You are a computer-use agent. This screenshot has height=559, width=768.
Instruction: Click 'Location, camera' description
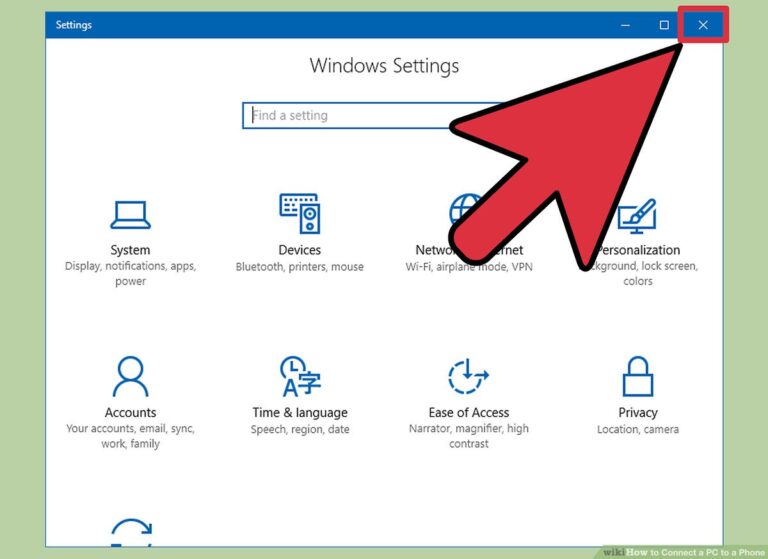(638, 430)
